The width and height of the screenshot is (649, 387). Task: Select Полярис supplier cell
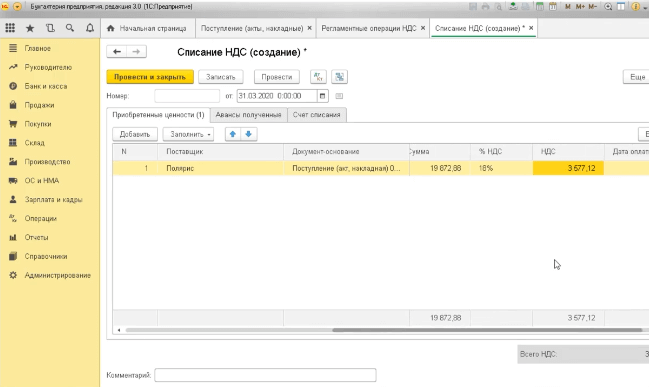click(220, 168)
